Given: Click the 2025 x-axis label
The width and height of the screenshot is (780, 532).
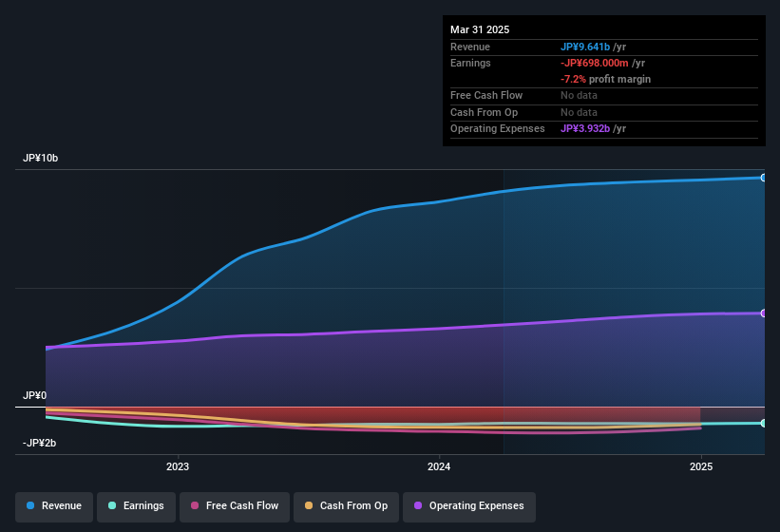Looking at the screenshot, I should [x=701, y=466].
